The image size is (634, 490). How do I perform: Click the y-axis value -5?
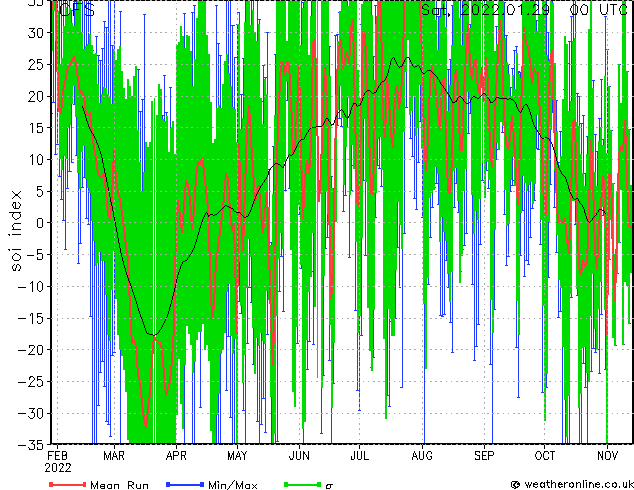pos(35,255)
